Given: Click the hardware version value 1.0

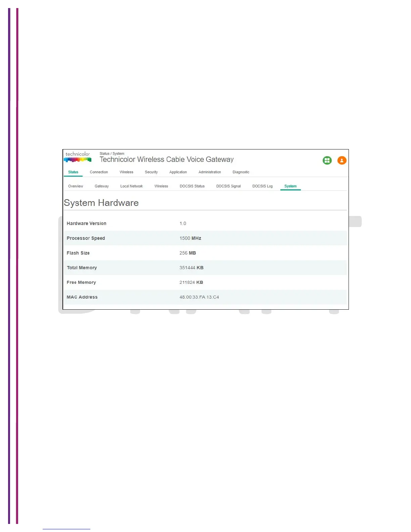Looking at the screenshot, I should pyautogui.click(x=183, y=223).
